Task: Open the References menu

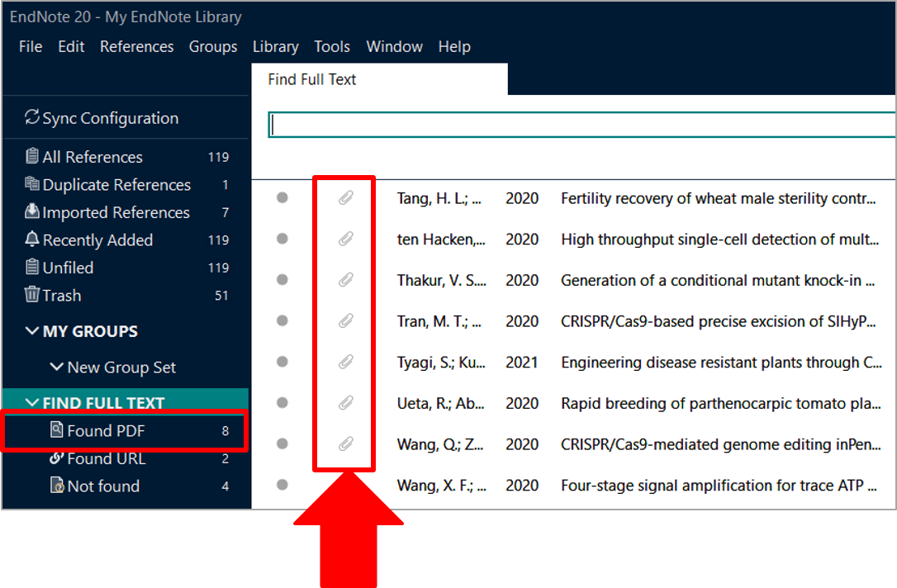Action: [137, 46]
